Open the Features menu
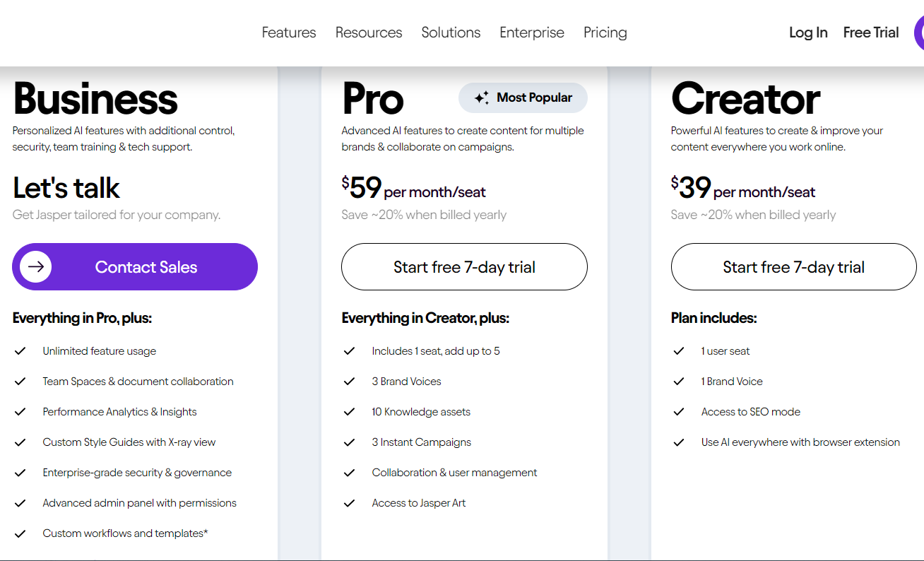The image size is (924, 561). [x=289, y=33]
